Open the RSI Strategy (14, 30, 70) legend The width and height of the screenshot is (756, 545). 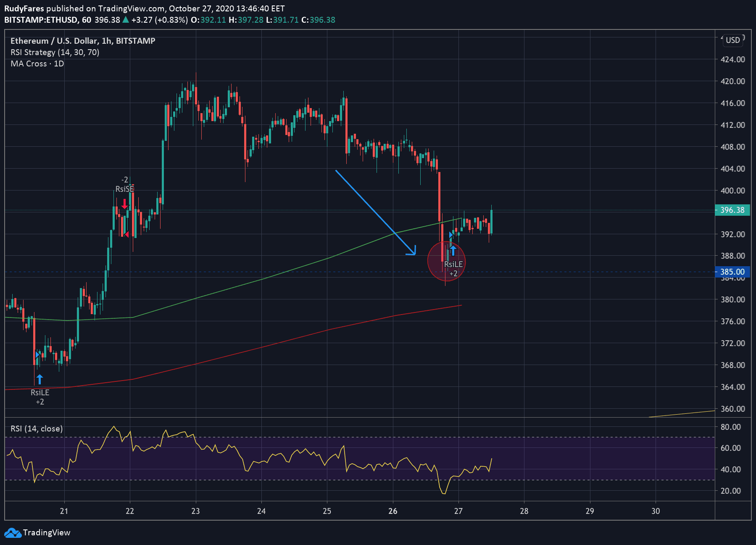coord(55,52)
